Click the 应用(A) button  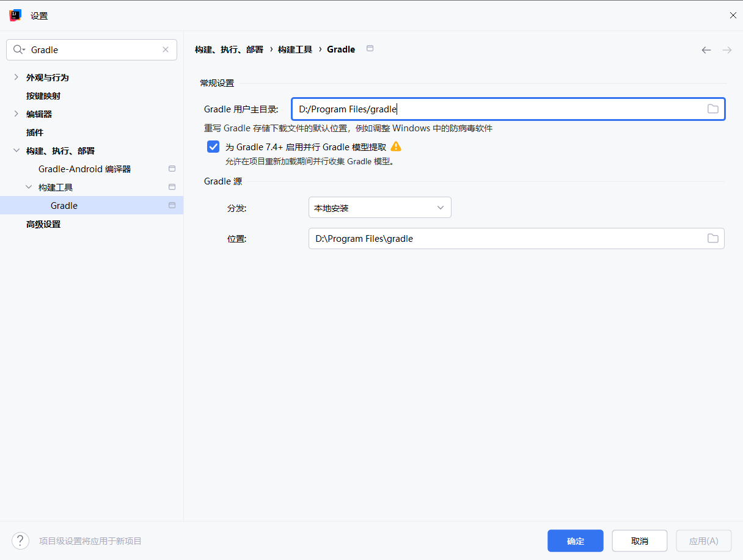[x=703, y=540]
